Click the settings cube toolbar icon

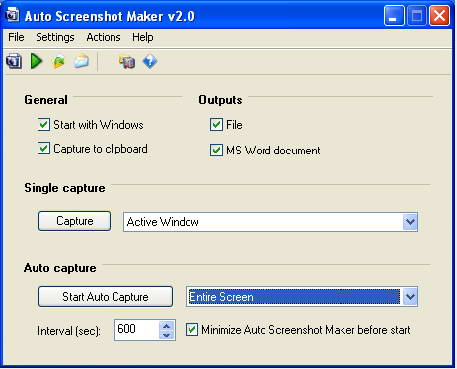coord(127,62)
